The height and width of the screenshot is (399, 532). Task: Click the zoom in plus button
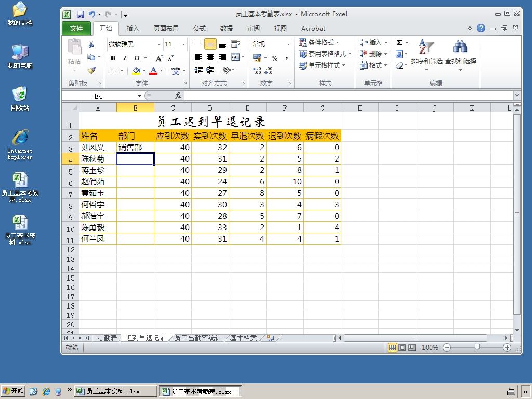[507, 348]
